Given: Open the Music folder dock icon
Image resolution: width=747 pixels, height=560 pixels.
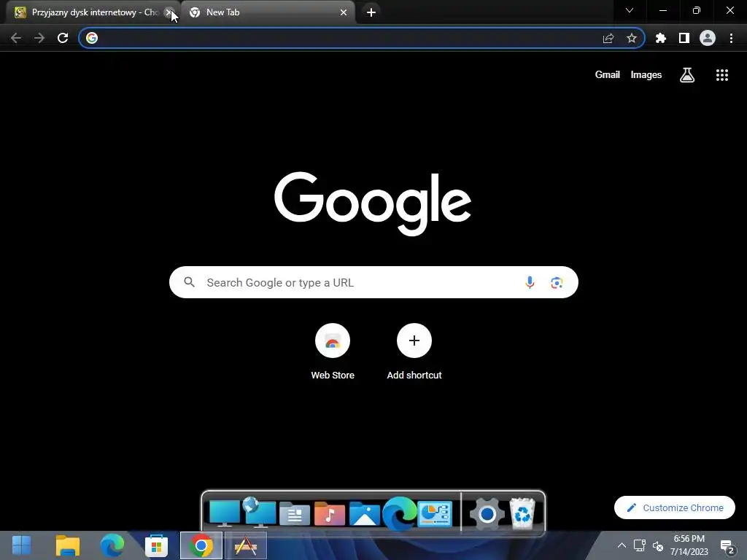Looking at the screenshot, I should click(330, 514).
